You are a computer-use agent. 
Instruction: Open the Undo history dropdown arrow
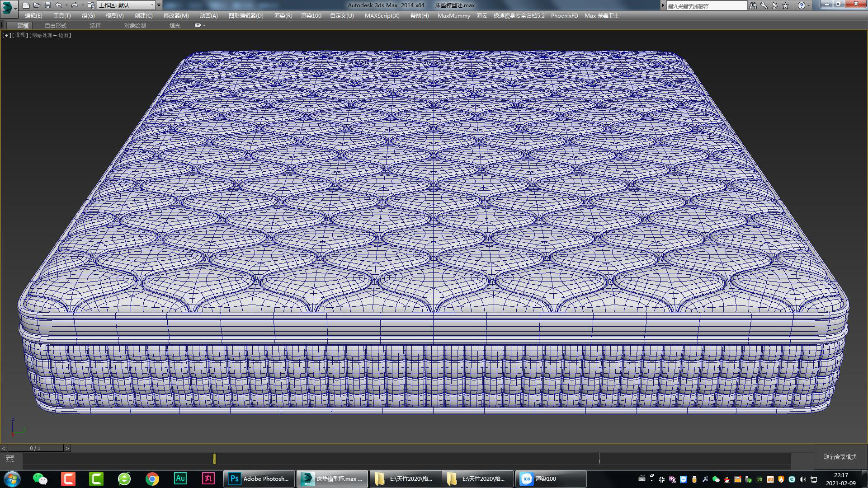click(66, 5)
